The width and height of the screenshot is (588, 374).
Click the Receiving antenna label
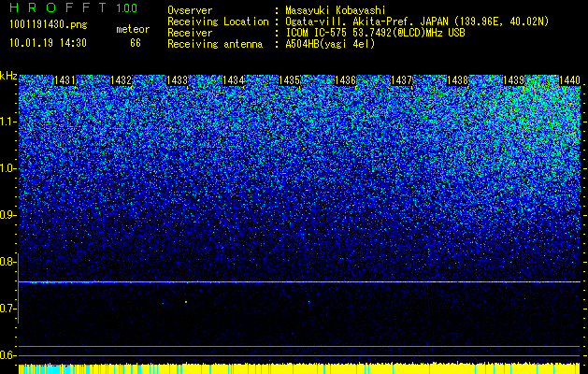click(215, 44)
